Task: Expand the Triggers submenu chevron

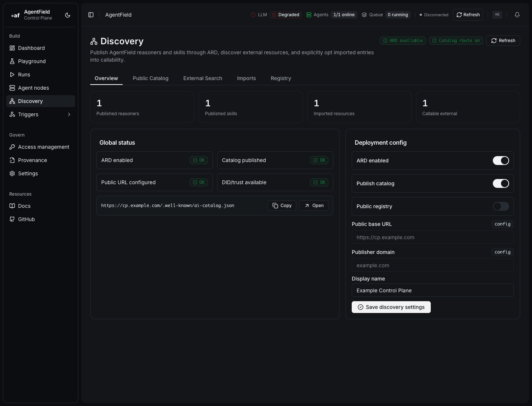Action: (69, 114)
